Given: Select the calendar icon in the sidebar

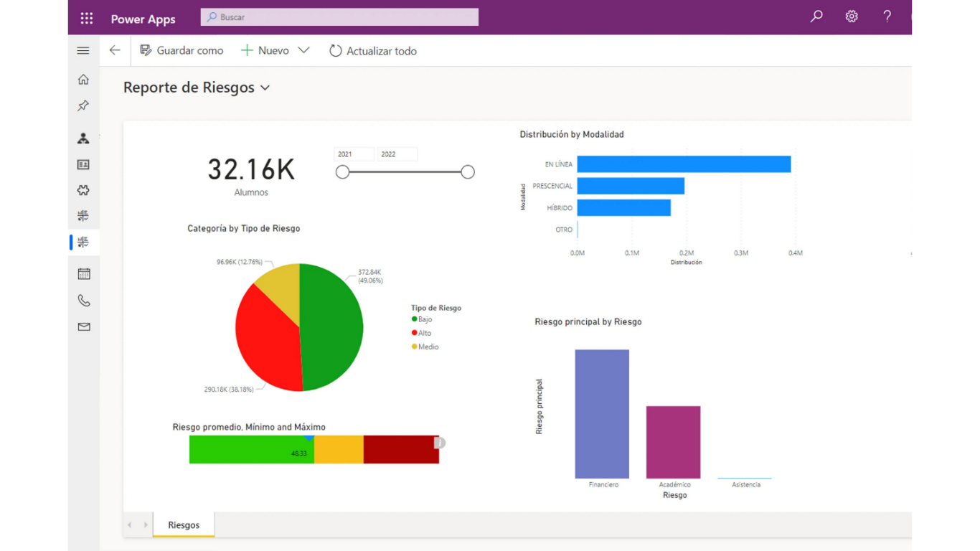Looking at the screenshot, I should pos(83,273).
